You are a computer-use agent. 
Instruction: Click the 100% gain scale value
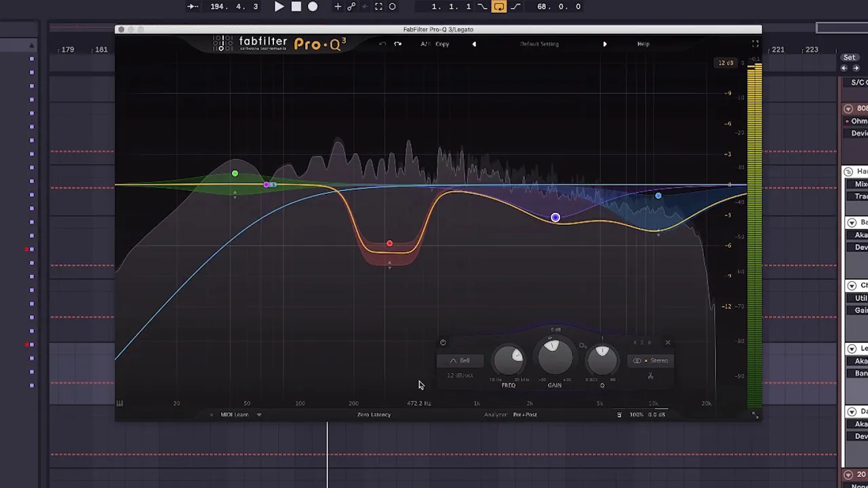636,415
